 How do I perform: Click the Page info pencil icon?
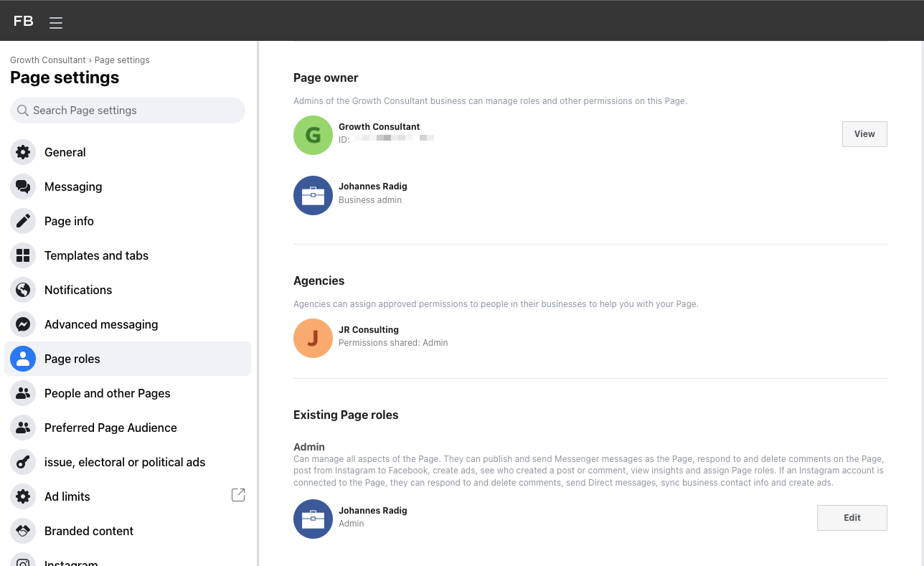[x=22, y=221]
